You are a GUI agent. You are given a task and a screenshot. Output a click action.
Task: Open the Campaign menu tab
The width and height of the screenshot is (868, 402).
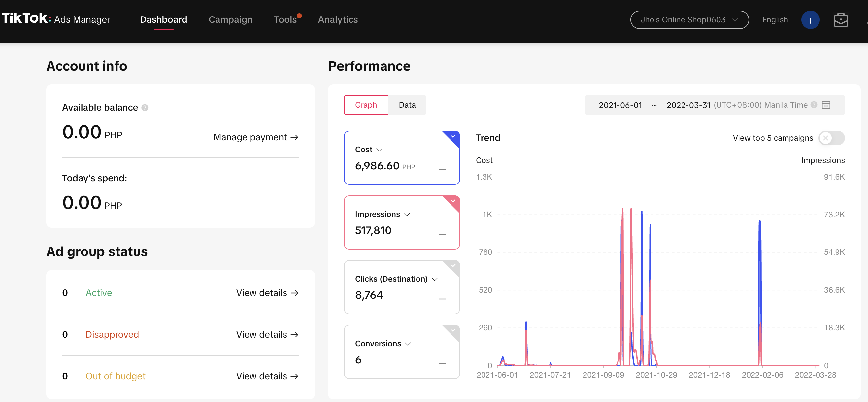tap(230, 19)
